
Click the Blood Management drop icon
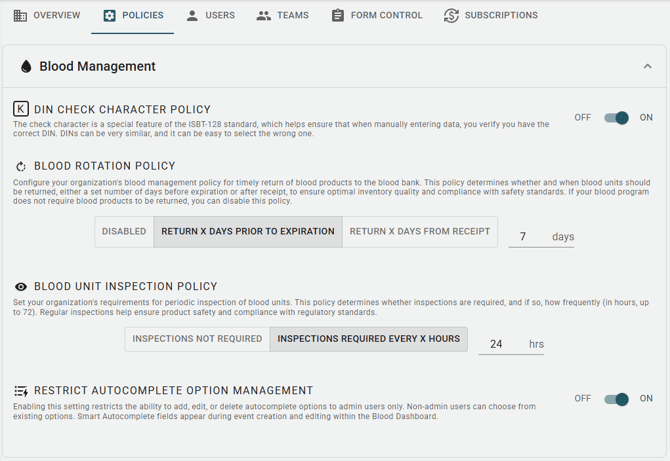click(x=26, y=66)
